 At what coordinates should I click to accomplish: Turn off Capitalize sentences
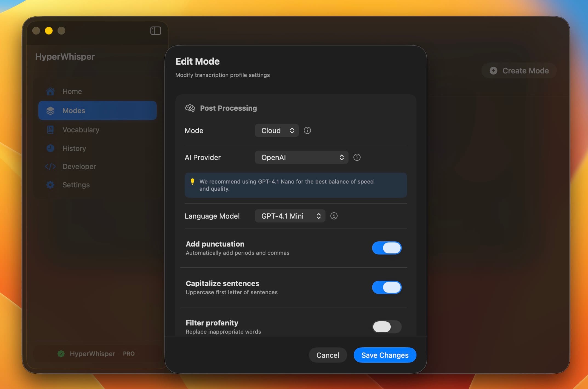[387, 287]
